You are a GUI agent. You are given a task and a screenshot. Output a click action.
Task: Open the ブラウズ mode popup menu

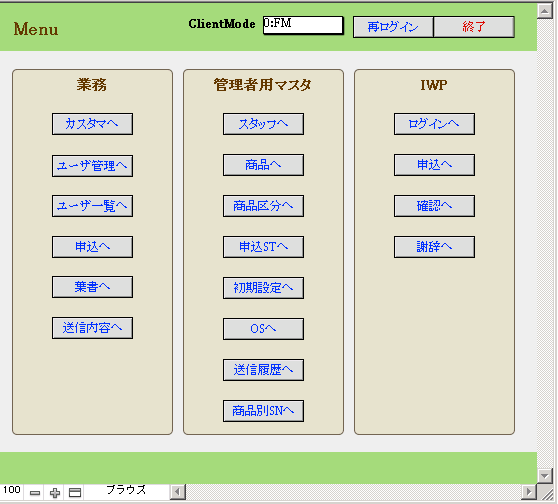(126, 490)
